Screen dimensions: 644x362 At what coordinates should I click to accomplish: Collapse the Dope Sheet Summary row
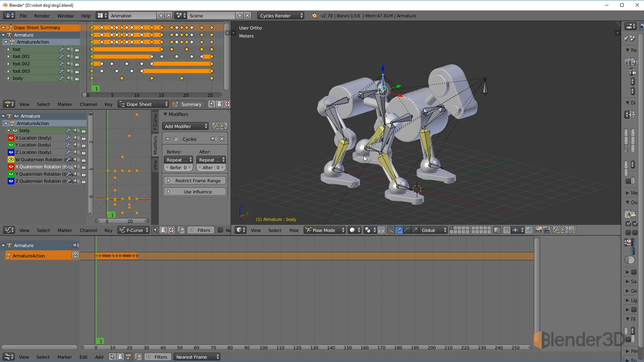(4, 28)
